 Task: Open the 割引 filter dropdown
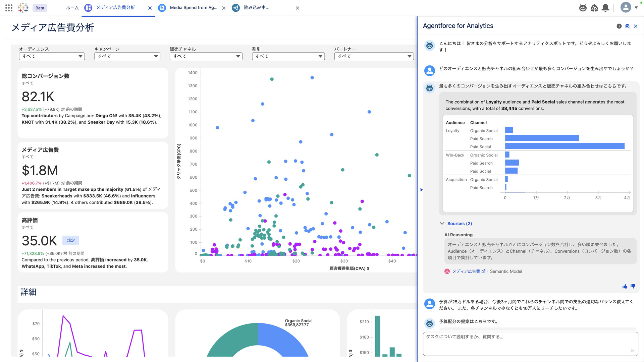click(x=288, y=56)
